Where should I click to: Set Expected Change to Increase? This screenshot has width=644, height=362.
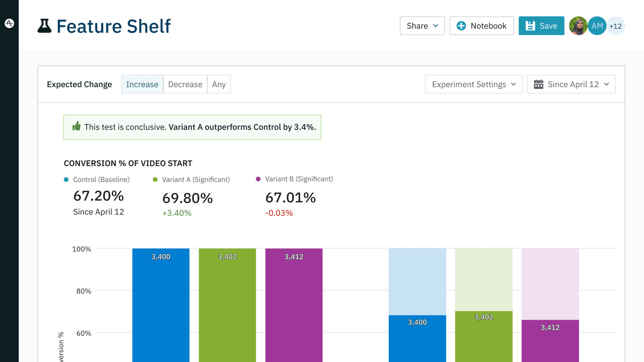142,84
